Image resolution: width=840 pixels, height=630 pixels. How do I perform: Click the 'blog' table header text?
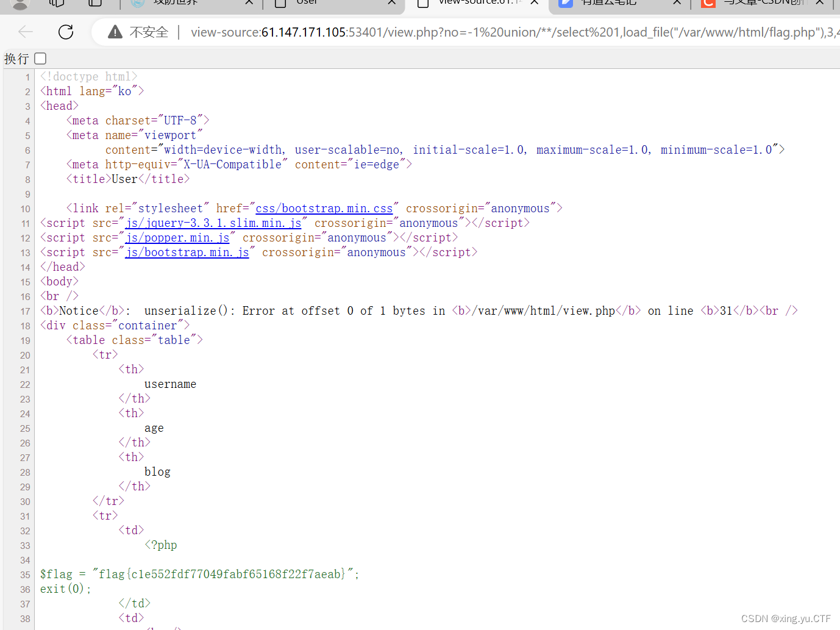click(x=157, y=472)
